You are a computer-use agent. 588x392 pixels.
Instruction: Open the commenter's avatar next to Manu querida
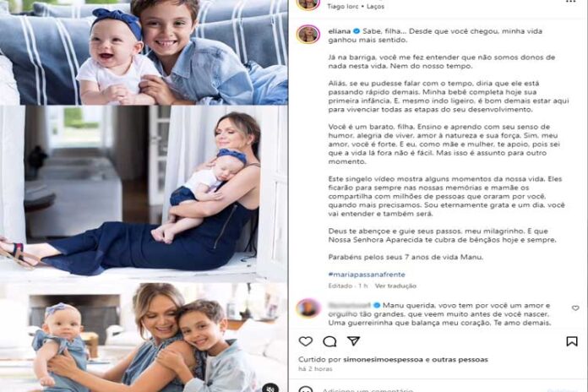click(x=308, y=308)
